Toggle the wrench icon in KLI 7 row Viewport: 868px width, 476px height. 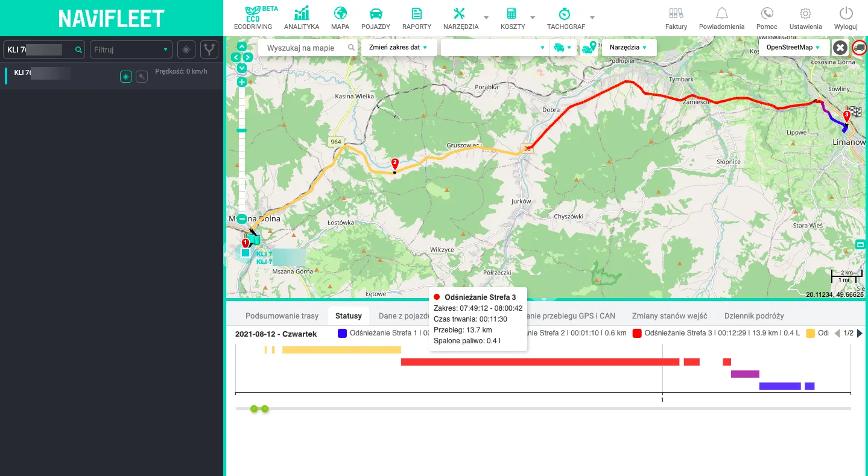(x=141, y=77)
